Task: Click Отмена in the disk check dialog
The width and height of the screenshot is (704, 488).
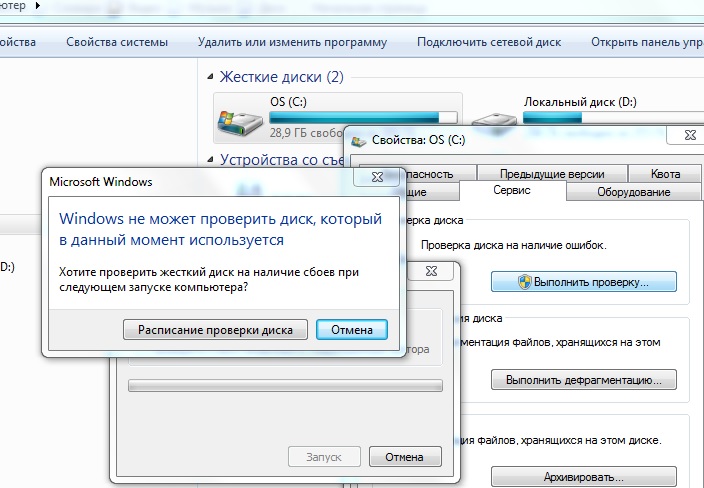Action: coord(405,457)
